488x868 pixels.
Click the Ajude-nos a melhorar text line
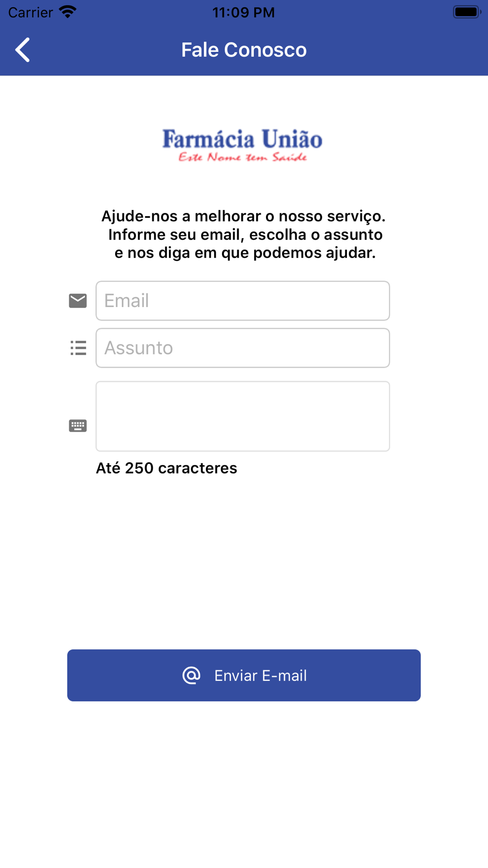[244, 216]
